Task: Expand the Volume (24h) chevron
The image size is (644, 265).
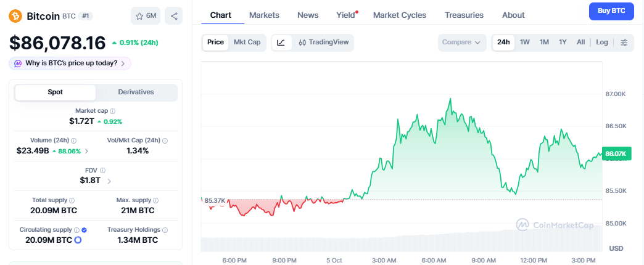Action: point(86,151)
